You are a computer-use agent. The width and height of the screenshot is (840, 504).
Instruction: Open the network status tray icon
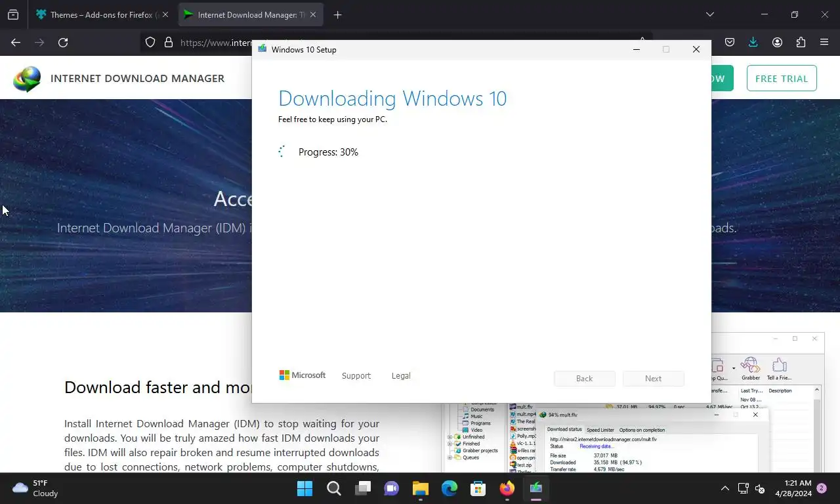click(x=744, y=488)
